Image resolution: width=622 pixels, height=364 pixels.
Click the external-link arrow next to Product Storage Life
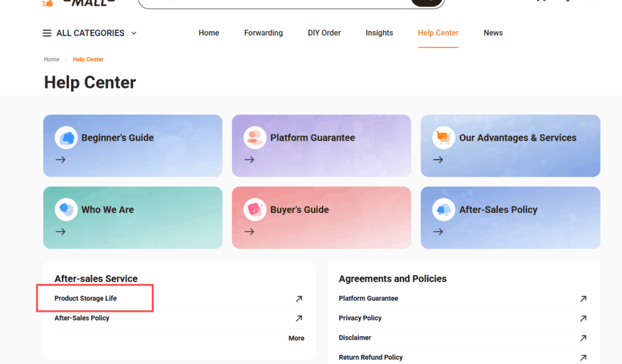pyautogui.click(x=299, y=298)
